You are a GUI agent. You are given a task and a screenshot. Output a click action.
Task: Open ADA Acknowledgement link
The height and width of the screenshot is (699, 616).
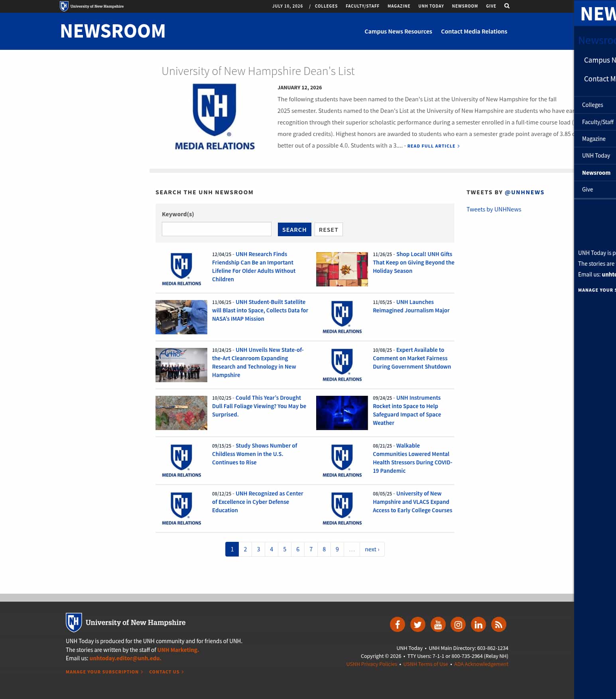(481, 664)
